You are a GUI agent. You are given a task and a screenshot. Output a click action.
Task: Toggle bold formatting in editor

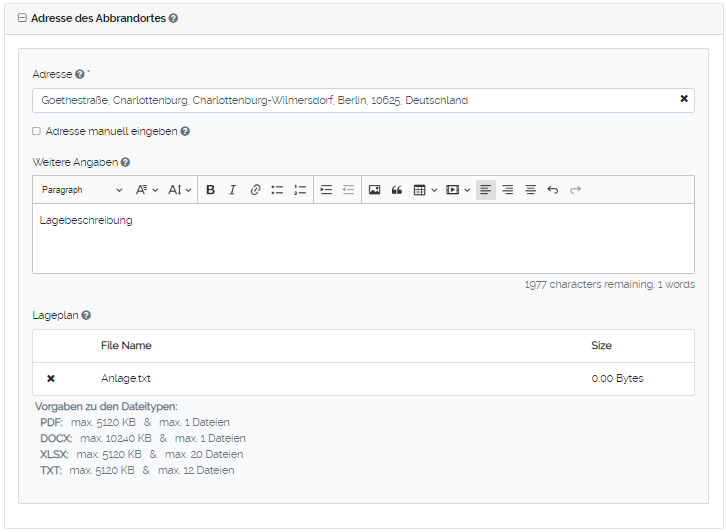coord(210,190)
